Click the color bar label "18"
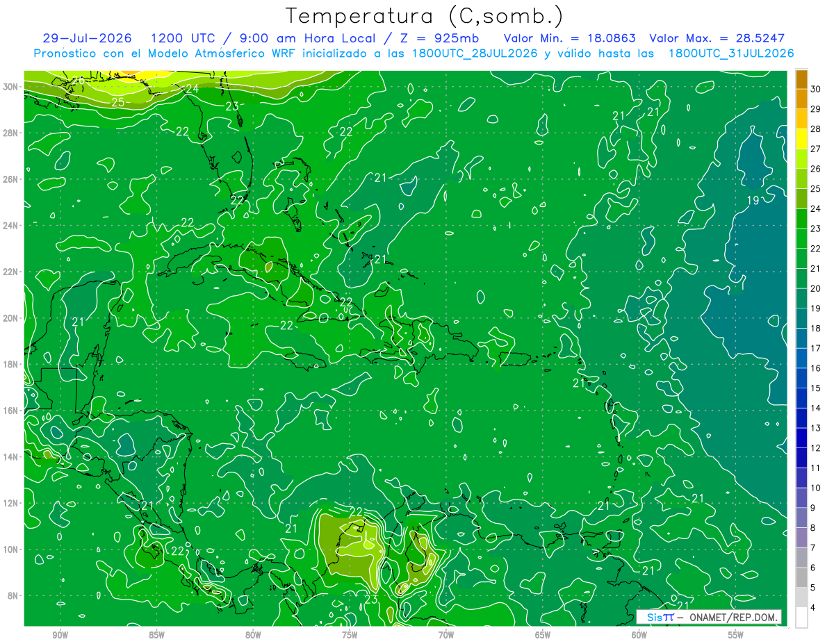The image size is (834, 644). (816, 328)
